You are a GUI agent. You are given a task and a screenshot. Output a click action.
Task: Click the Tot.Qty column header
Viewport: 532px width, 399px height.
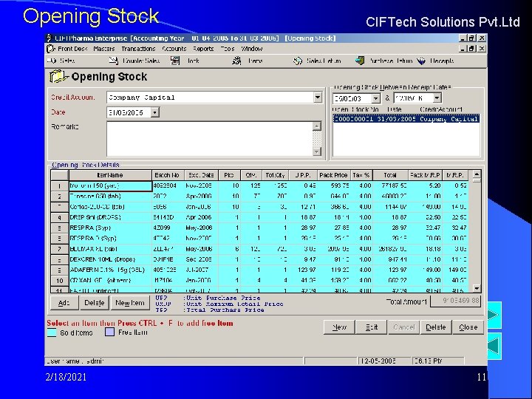tap(275, 175)
